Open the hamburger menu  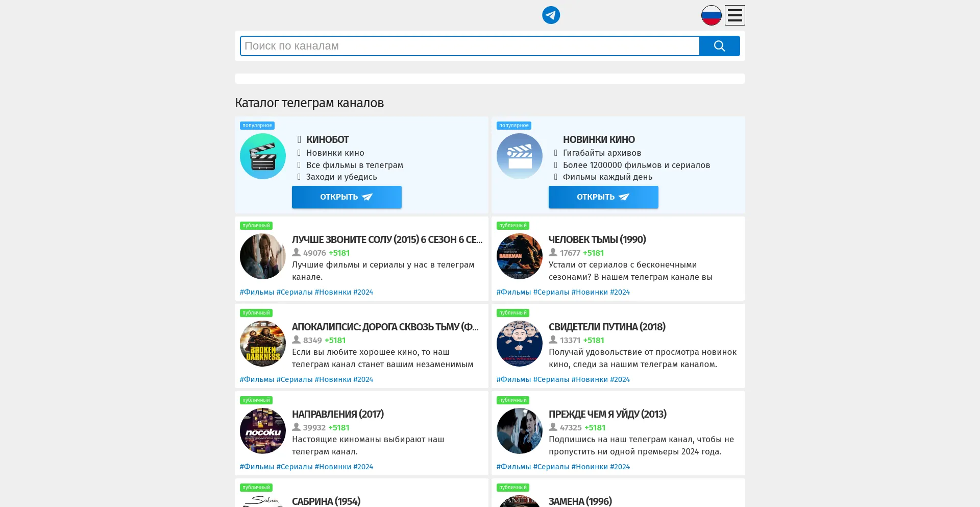(x=735, y=15)
